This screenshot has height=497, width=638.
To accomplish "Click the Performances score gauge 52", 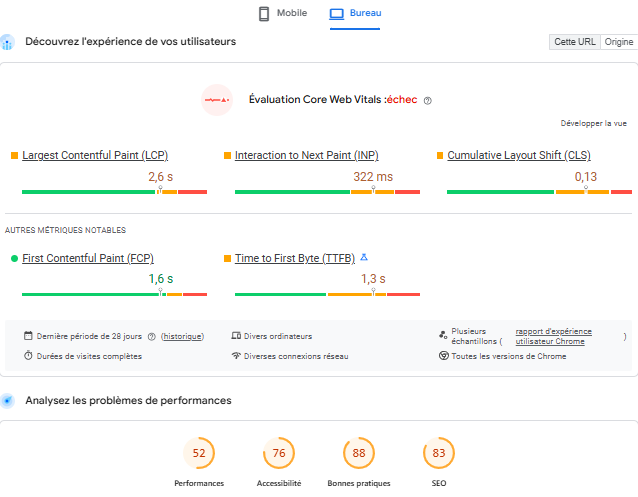I will pyautogui.click(x=199, y=453).
